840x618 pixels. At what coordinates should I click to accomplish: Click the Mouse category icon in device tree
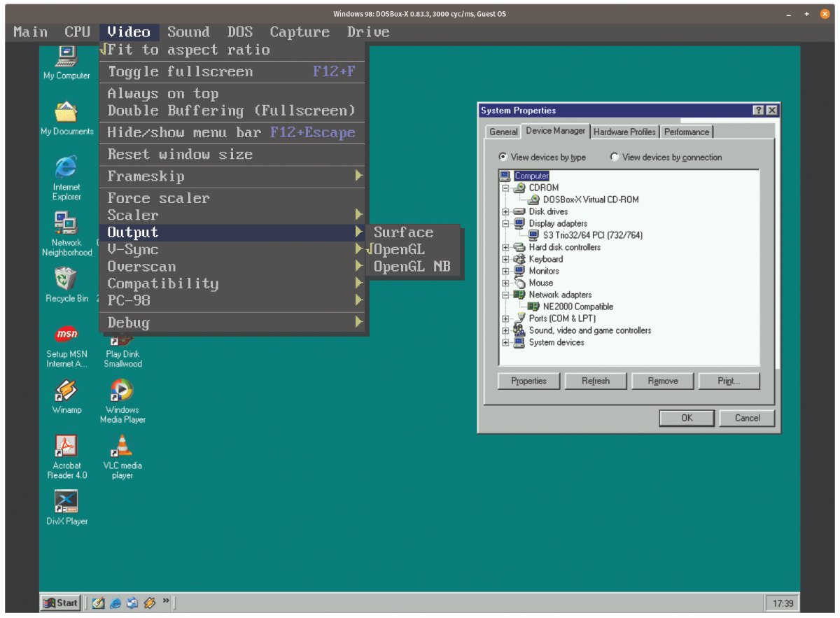(519, 283)
